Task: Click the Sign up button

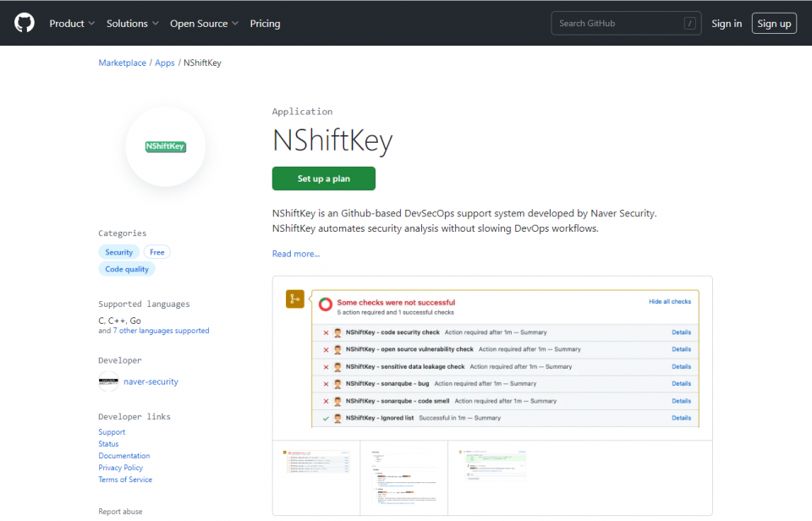Action: coord(773,24)
